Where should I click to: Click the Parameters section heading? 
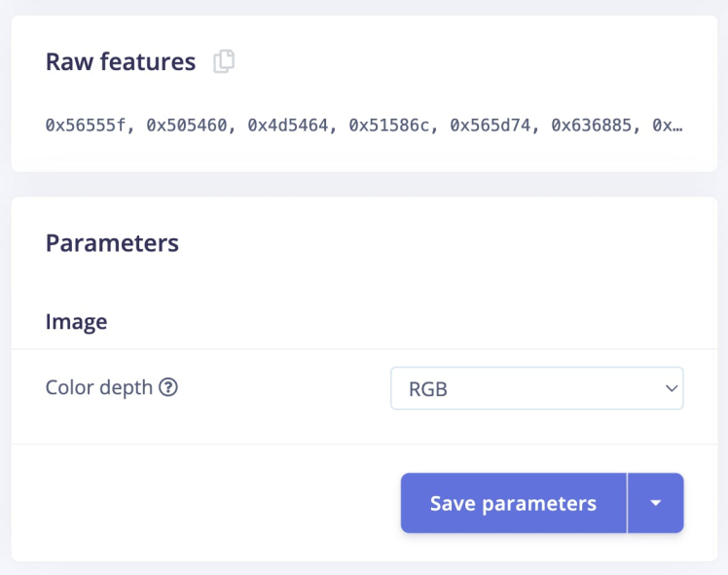[x=112, y=242]
